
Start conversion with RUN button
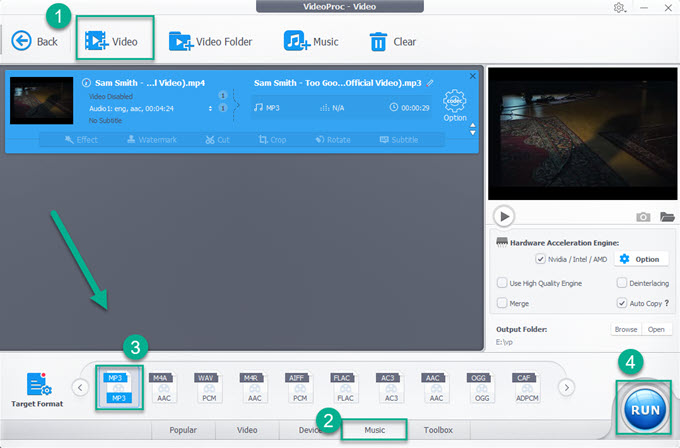point(645,409)
